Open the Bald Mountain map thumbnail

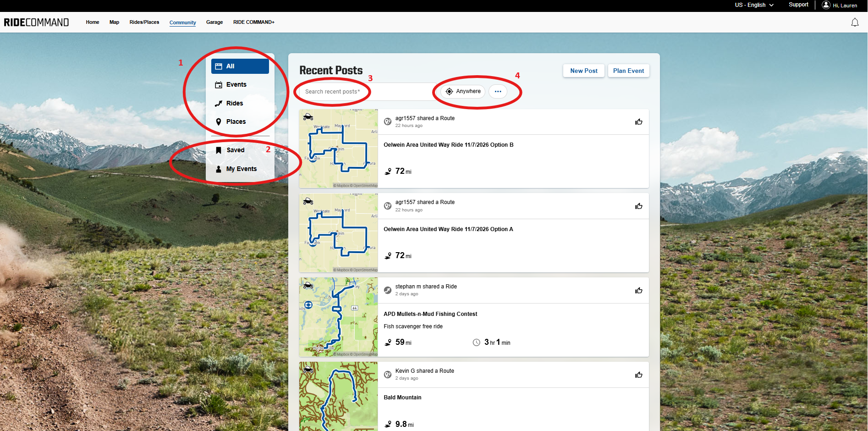pos(339,397)
